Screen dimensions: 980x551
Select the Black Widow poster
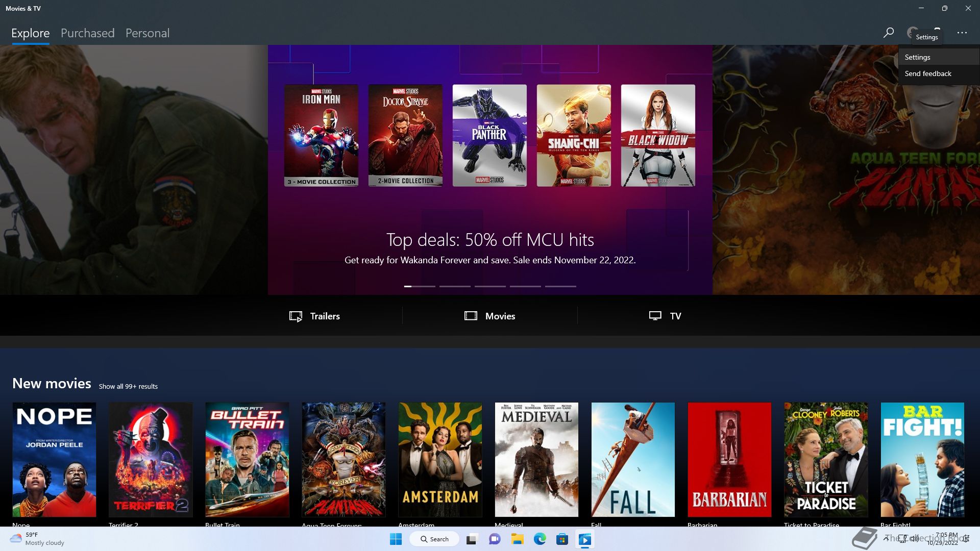[658, 135]
